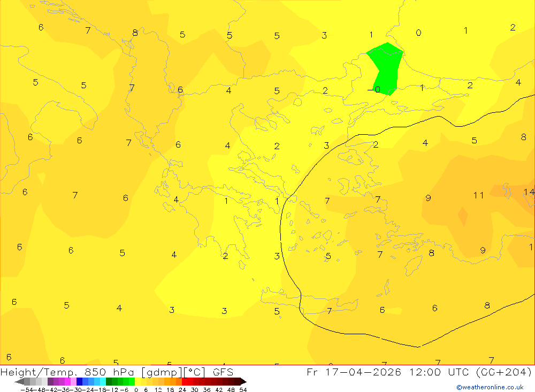Click the "−0" temperature value beside green patch

[373, 90]
